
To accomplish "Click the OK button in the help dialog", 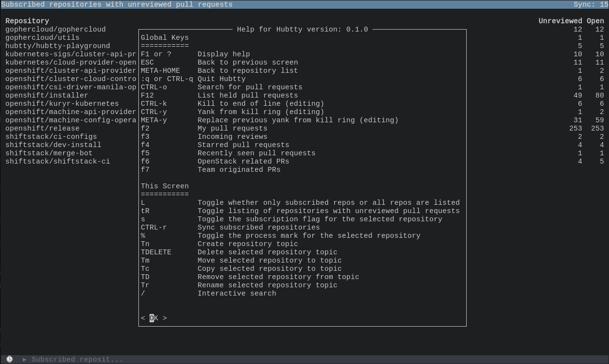I will click(x=154, y=318).
